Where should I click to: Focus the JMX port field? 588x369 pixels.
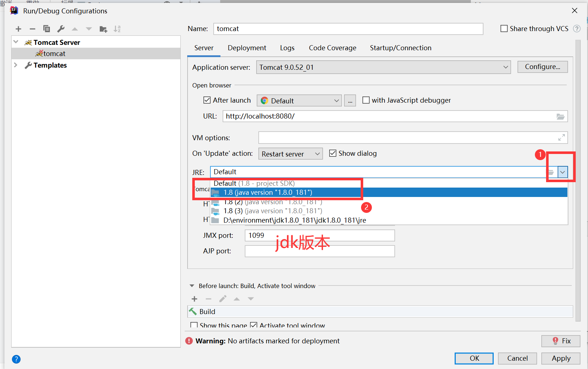[320, 235]
